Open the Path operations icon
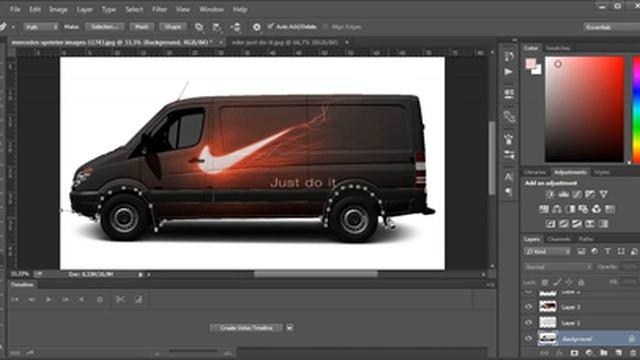640x360 pixels. (x=199, y=27)
